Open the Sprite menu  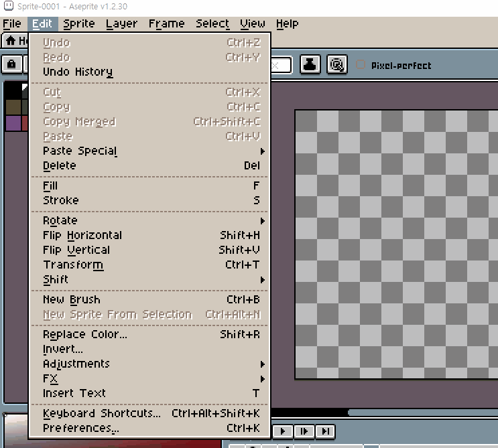pyautogui.click(x=79, y=24)
